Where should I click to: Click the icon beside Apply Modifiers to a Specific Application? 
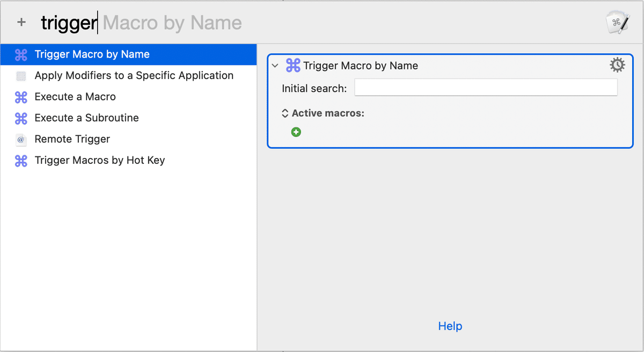[21, 76]
